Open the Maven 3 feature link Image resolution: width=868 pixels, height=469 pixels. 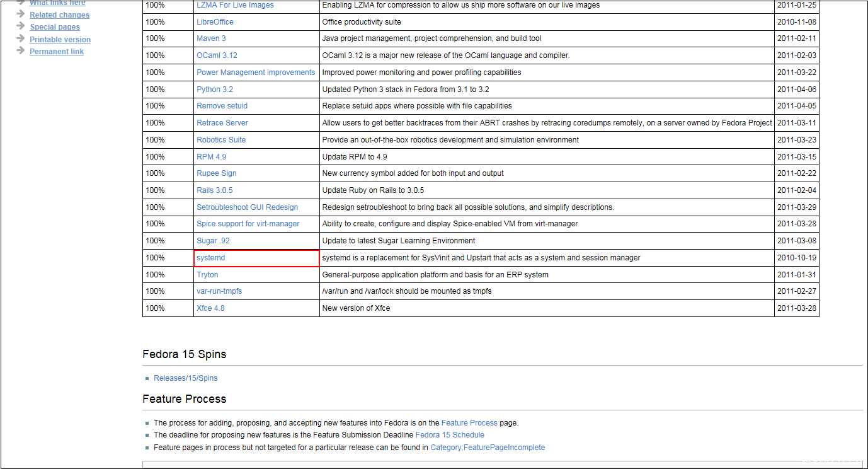click(211, 38)
